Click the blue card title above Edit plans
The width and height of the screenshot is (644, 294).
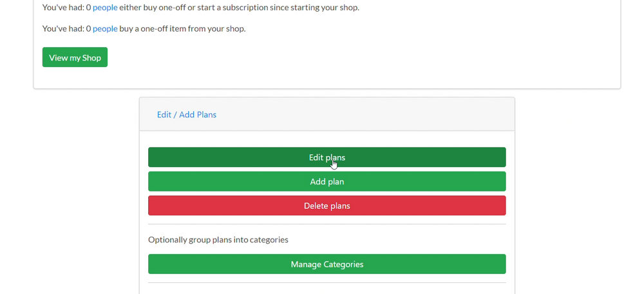pyautogui.click(x=187, y=115)
